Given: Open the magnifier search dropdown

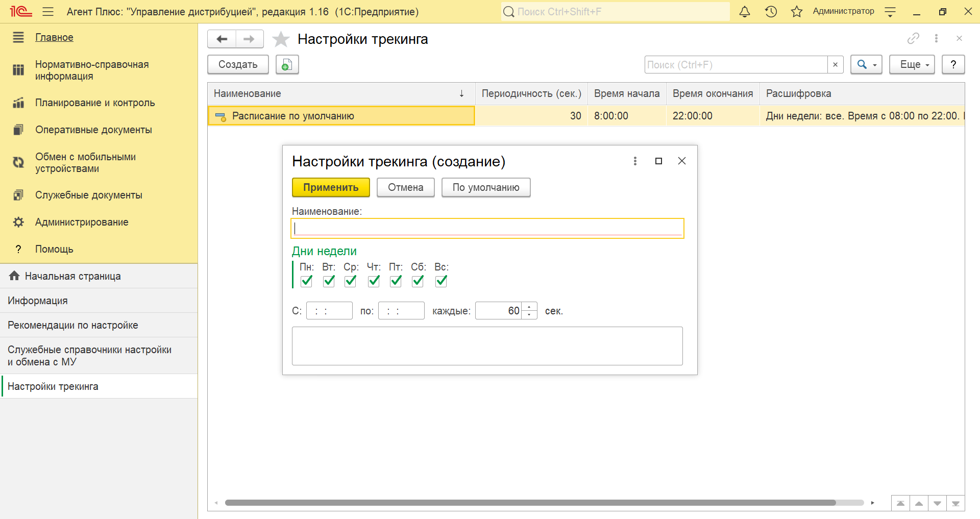Looking at the screenshot, I should [866, 64].
